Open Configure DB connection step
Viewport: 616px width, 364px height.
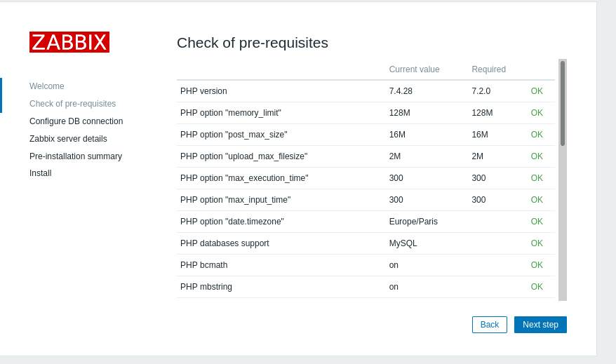(76, 121)
